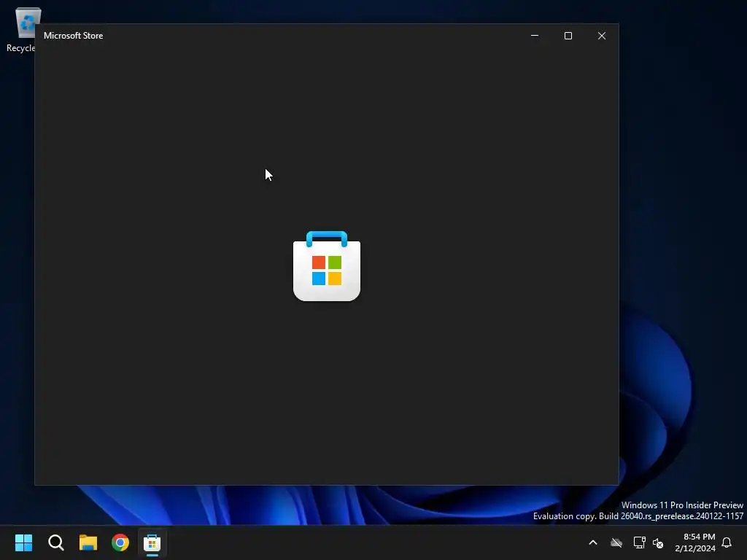Select Microsoft Store taskbar icon
The width and height of the screenshot is (747, 560).
coord(152,542)
